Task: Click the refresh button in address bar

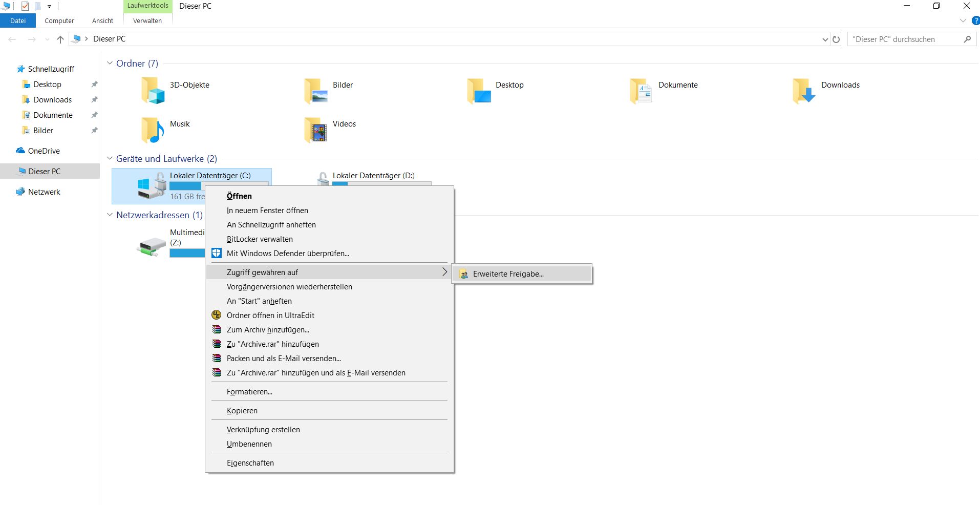Action: [x=836, y=39]
